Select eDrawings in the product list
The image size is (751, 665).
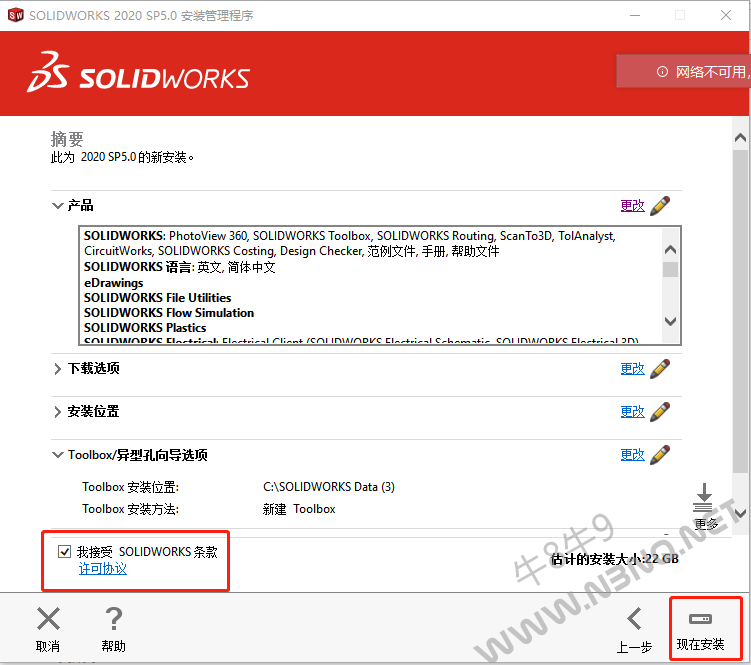pyautogui.click(x=114, y=283)
